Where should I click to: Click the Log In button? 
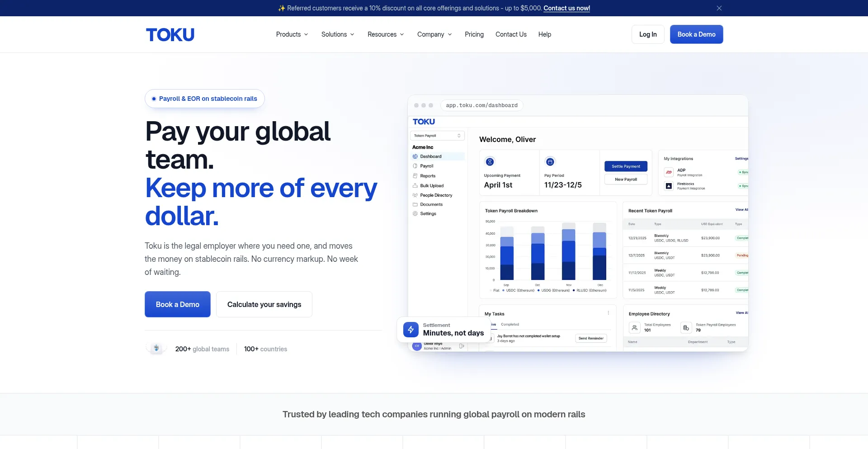pyautogui.click(x=648, y=34)
